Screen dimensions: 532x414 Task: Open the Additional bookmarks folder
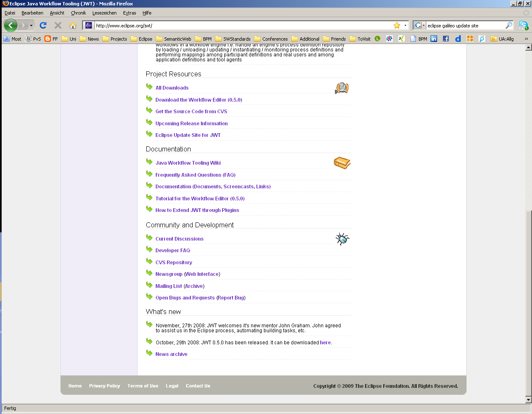[x=306, y=39]
